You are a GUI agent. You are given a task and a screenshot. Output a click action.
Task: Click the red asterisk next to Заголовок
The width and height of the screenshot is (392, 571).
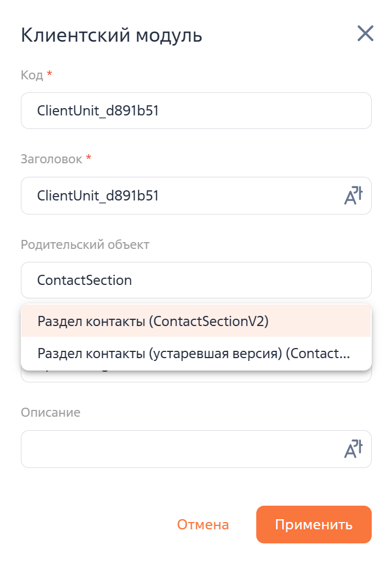(88, 158)
